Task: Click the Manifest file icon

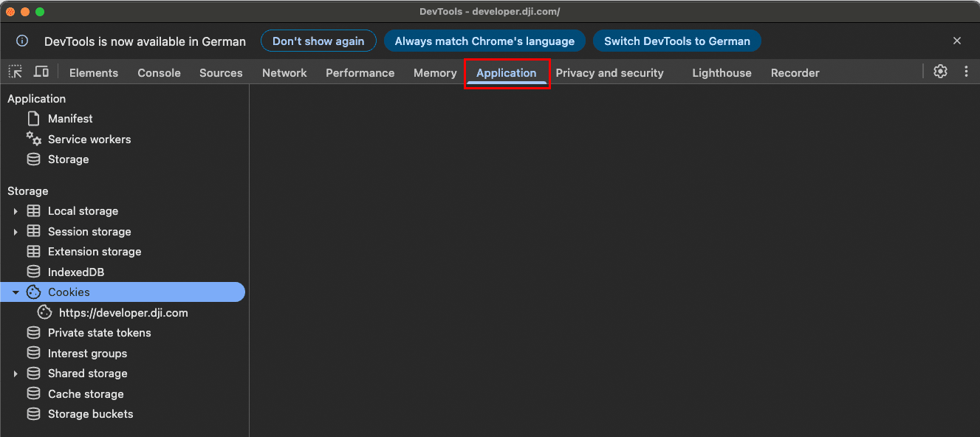Action: click(33, 119)
